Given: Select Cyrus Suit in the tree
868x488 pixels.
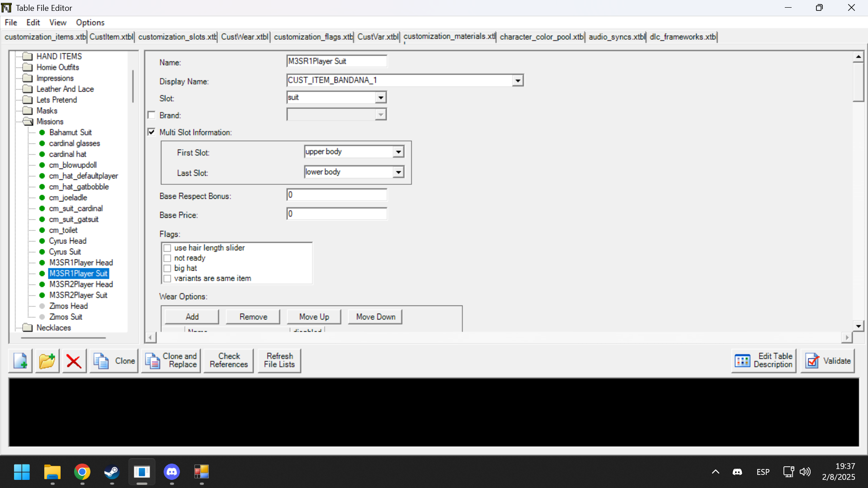Looking at the screenshot, I should pyautogui.click(x=65, y=252).
